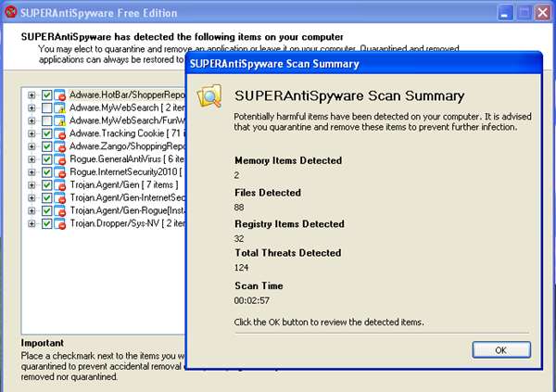Uncheck the Rogue.InternetSecurity2010 checkbox
This screenshot has width=556, height=392.
pyautogui.click(x=47, y=172)
